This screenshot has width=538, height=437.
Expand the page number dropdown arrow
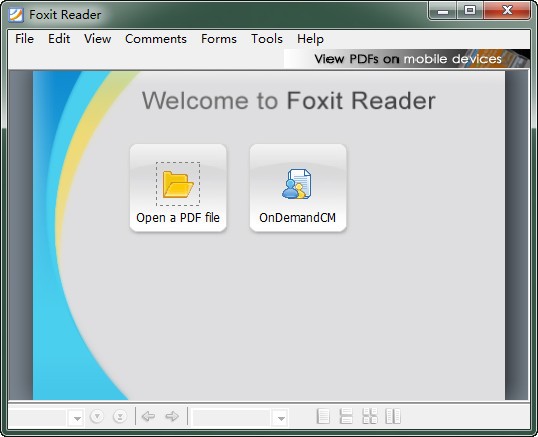pos(77,417)
